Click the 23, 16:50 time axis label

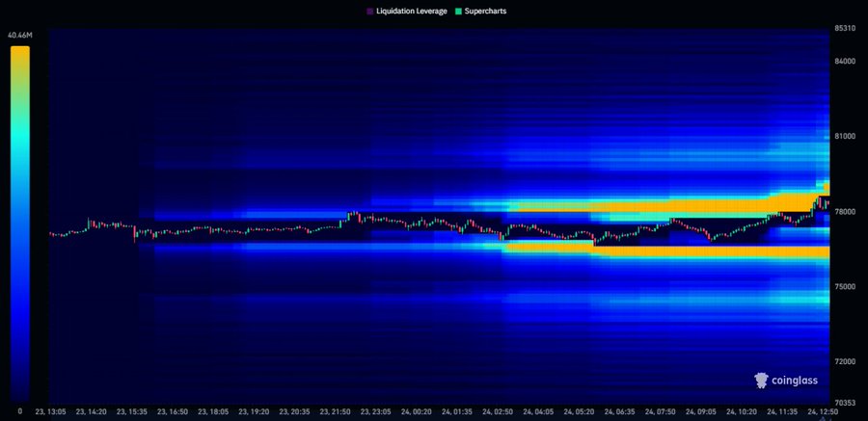[173, 412]
